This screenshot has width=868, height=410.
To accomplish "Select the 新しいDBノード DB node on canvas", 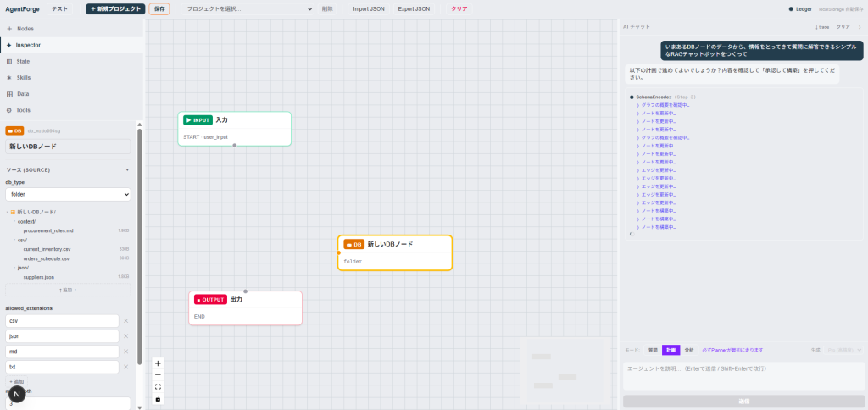I will [395, 252].
